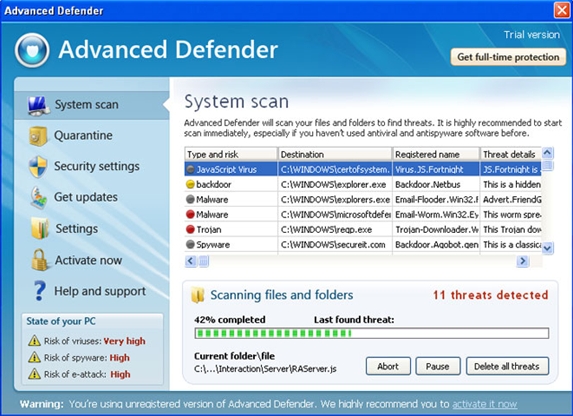This screenshot has width=573, height=416.
Task: Click the horizontal scroll right arrow
Action: click(x=523, y=261)
